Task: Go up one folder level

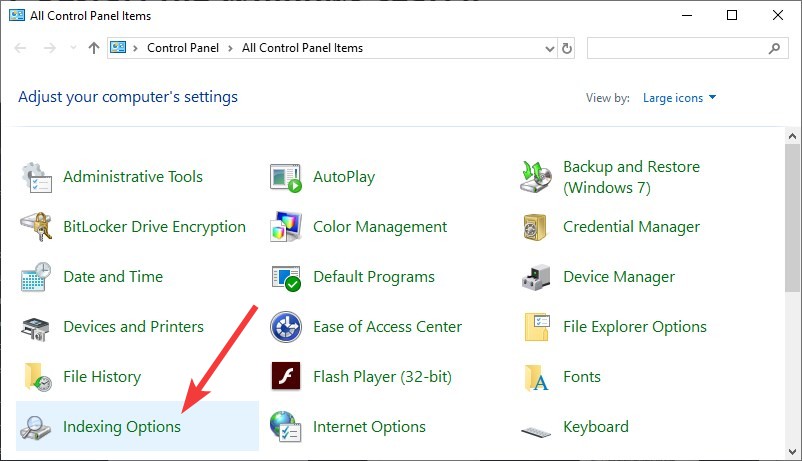Action: [x=94, y=48]
